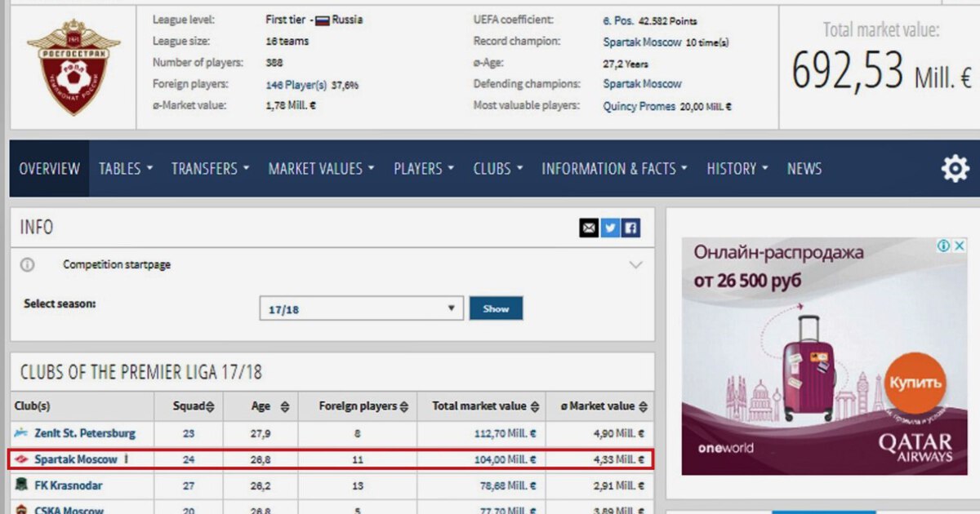
Task: Click the Show button
Action: [x=496, y=308]
